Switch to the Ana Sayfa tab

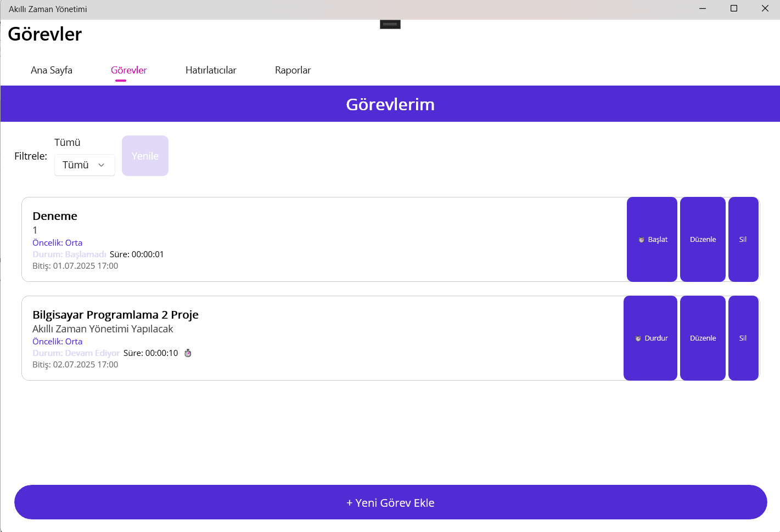pyautogui.click(x=51, y=70)
